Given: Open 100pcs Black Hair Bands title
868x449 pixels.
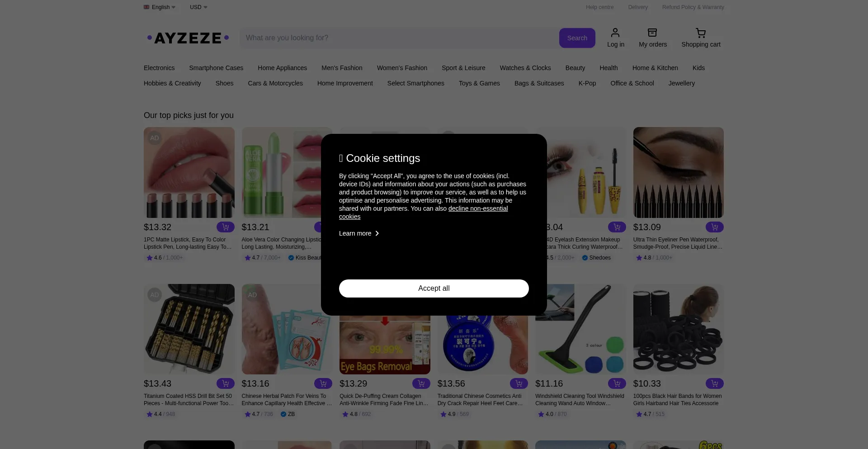Looking at the screenshot, I should [677, 400].
